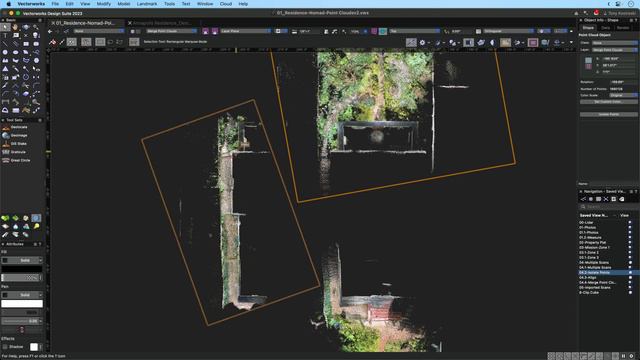Click the back arrow view navigation icon

[50, 31]
